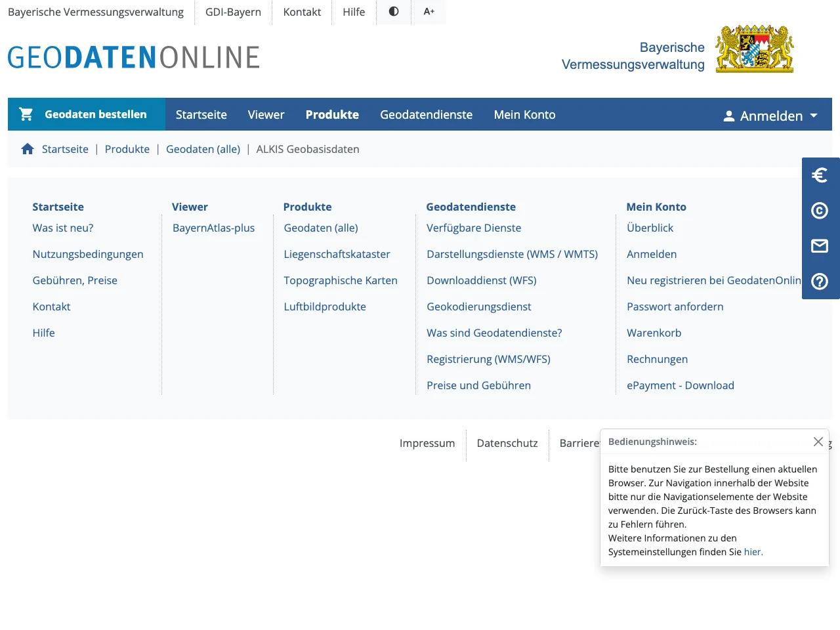Screen dimensions: 840x630
Task: Increase font size with A+ icon
Action: (x=429, y=11)
